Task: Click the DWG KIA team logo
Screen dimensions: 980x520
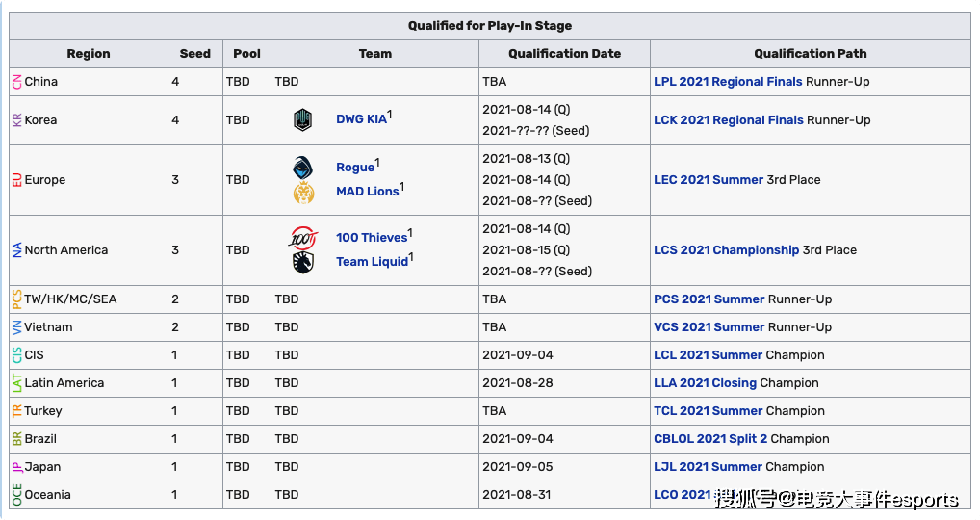Action: [302, 120]
